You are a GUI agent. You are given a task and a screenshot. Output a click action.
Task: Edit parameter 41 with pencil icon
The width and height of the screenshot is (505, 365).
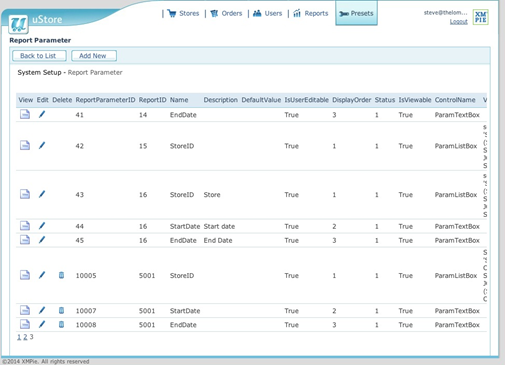[x=42, y=114]
